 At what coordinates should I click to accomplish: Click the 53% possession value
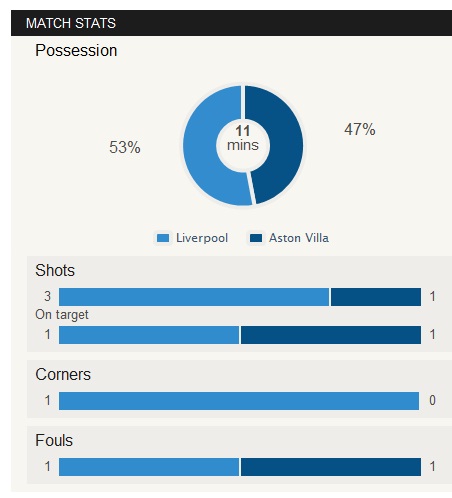(x=125, y=147)
